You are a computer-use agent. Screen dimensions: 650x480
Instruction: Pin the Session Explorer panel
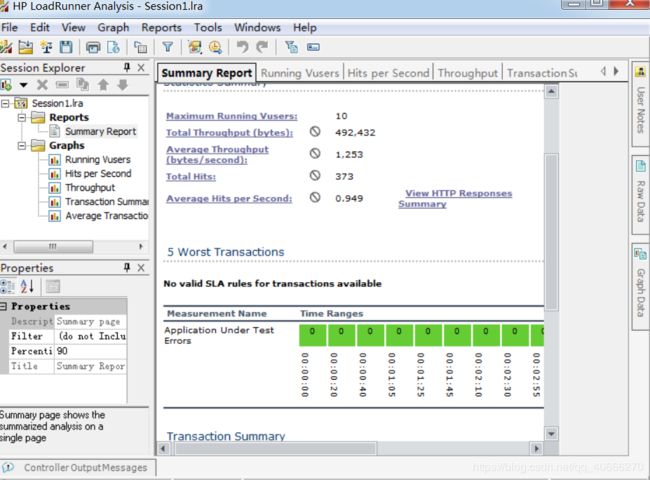tap(127, 67)
